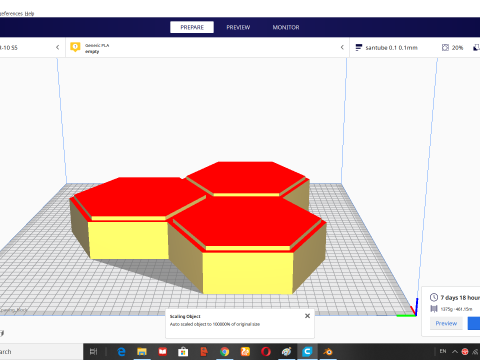Show hidden system tray icons
480x360 pixels.
point(455,352)
